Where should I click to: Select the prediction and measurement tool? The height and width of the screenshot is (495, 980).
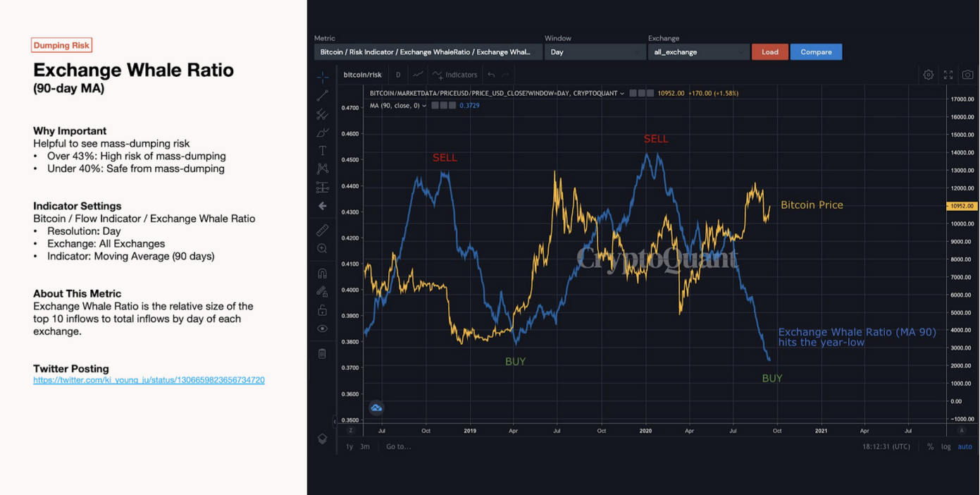pyautogui.click(x=322, y=187)
